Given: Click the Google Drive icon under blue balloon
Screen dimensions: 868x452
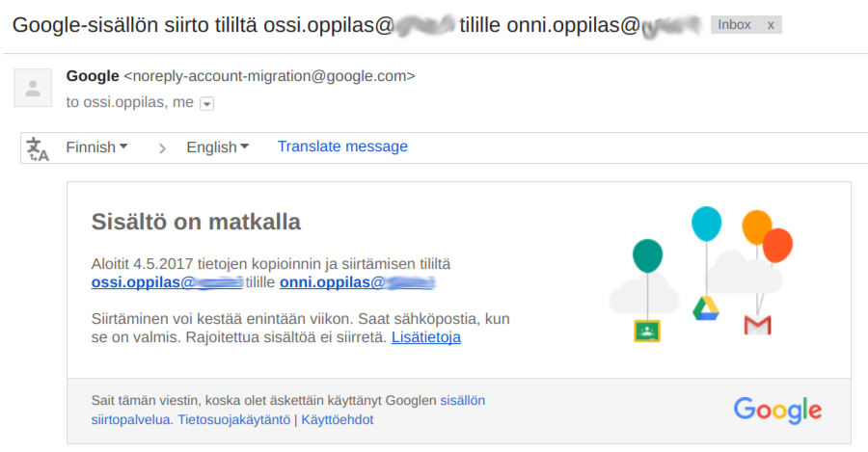Looking at the screenshot, I should (706, 308).
